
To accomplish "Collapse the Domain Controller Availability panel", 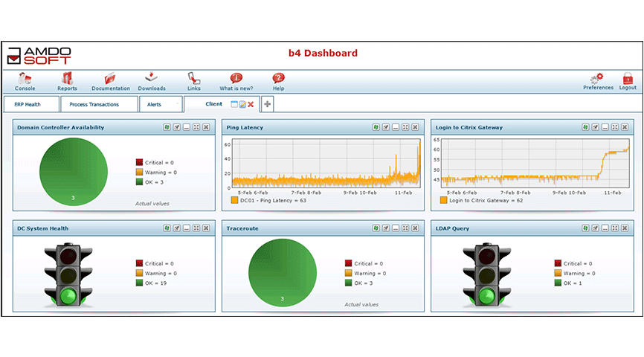I will (187, 127).
